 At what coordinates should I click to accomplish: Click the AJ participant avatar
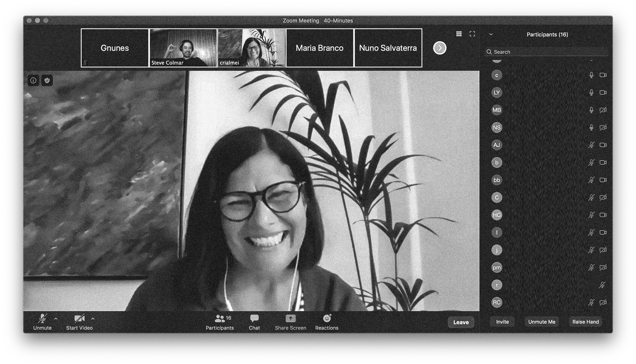pyautogui.click(x=497, y=145)
